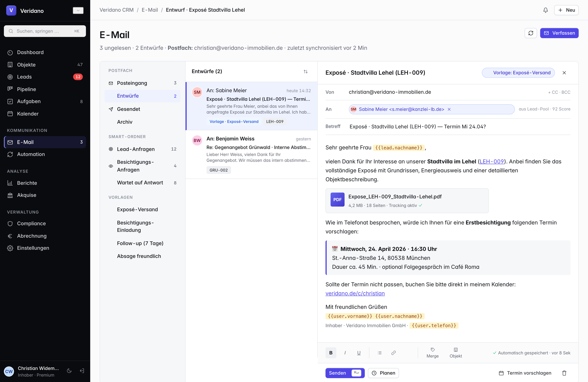Open veridano.de/c/christian link
Viewport: 588px width, 382px height.
click(x=355, y=293)
